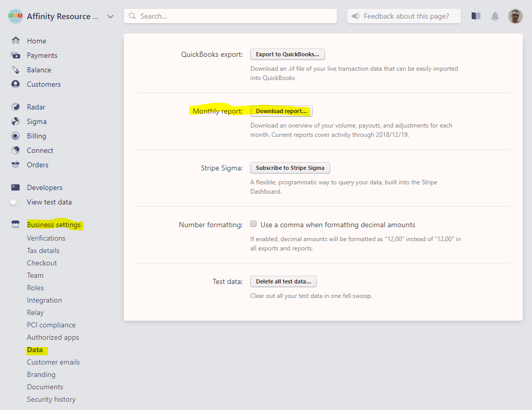Viewport: 532px width, 410px height.
Task: Click the 'QuickBooks export:' label
Action: coord(212,54)
